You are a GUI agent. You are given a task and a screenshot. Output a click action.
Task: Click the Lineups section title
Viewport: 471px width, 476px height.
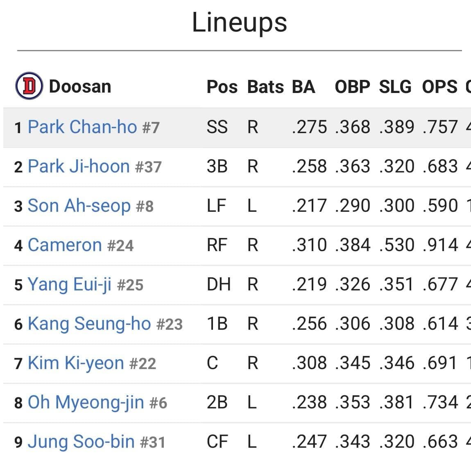(x=240, y=23)
